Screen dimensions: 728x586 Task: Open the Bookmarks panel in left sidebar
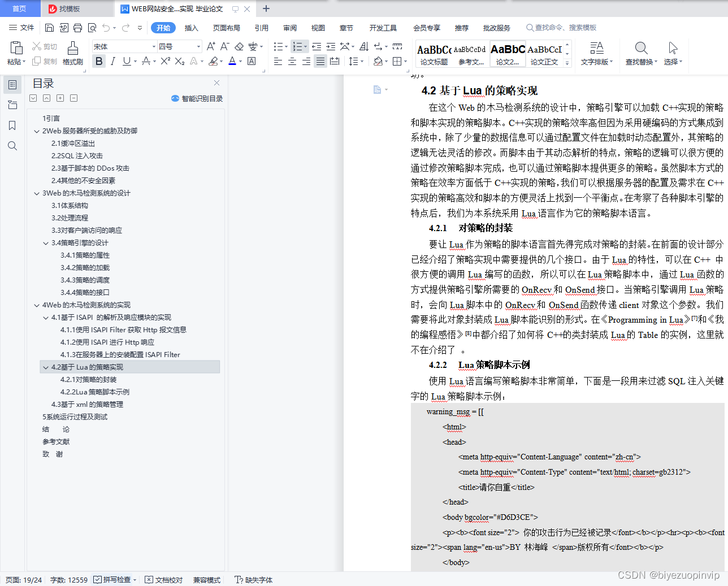12,125
